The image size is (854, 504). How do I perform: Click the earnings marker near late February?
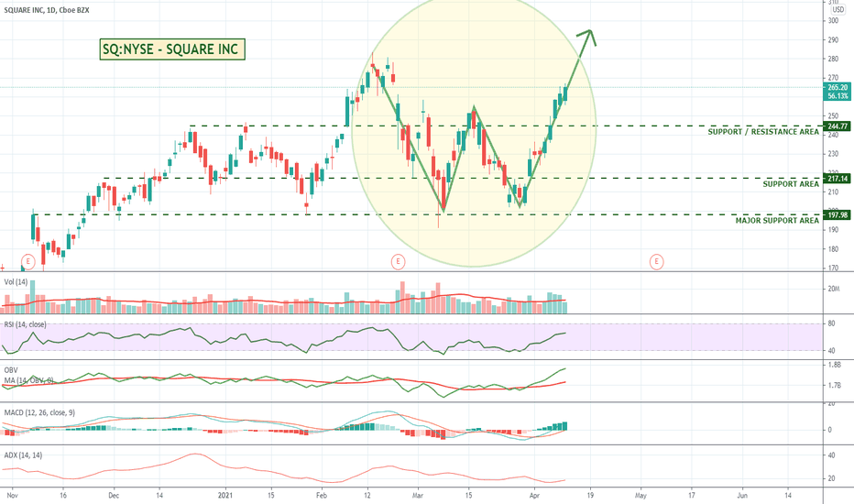pyautogui.click(x=398, y=262)
